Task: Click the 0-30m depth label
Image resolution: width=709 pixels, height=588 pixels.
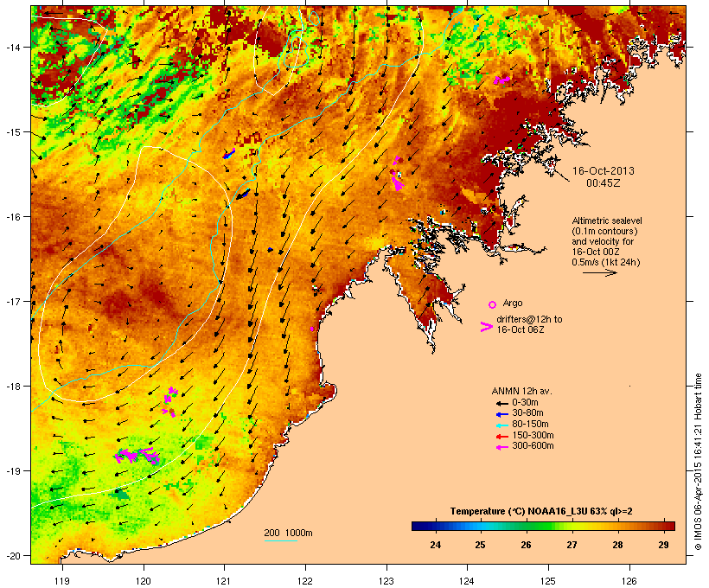Action: (525, 403)
